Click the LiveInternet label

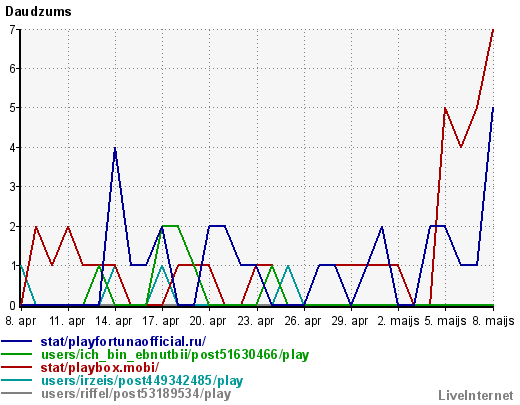point(476,395)
